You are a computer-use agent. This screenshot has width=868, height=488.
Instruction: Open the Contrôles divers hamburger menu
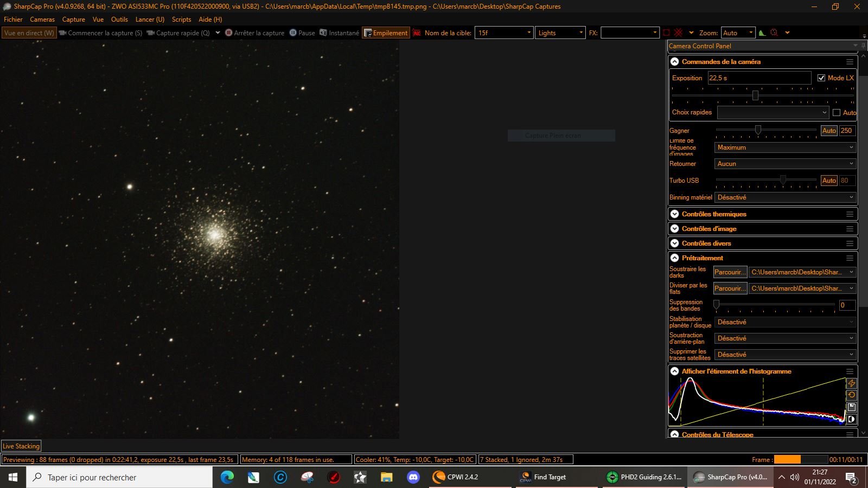(x=850, y=243)
